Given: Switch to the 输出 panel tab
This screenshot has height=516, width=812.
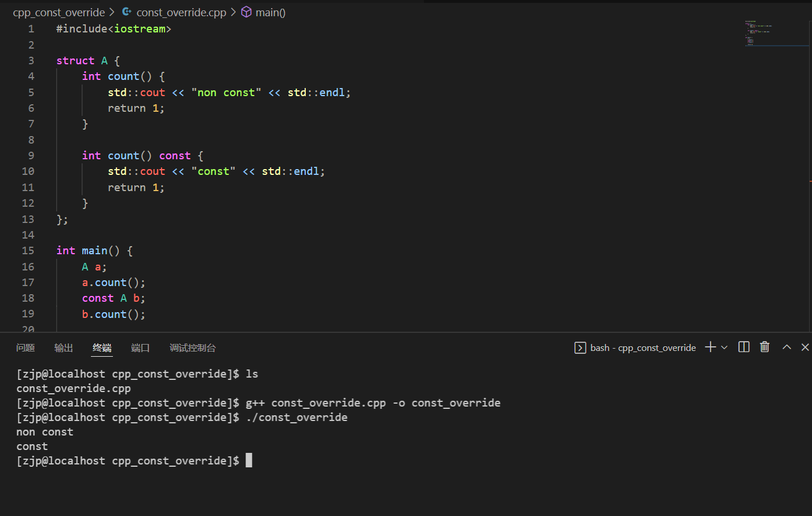Looking at the screenshot, I should click(64, 347).
